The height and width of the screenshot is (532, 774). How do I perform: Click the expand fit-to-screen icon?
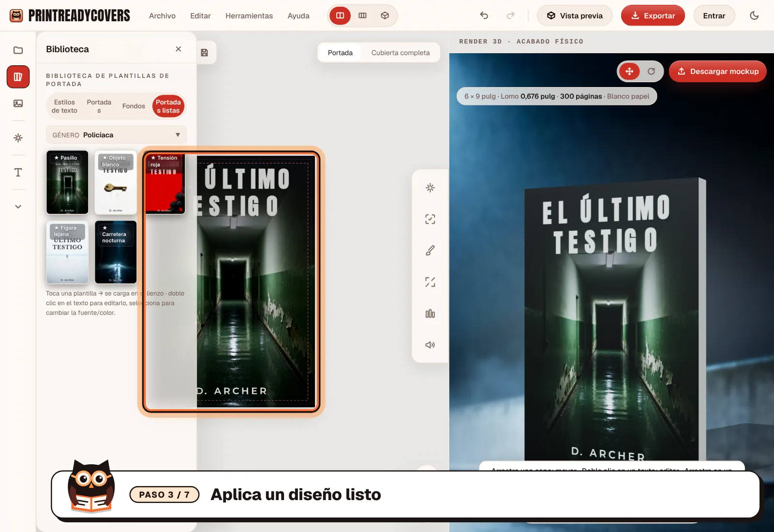[430, 282]
